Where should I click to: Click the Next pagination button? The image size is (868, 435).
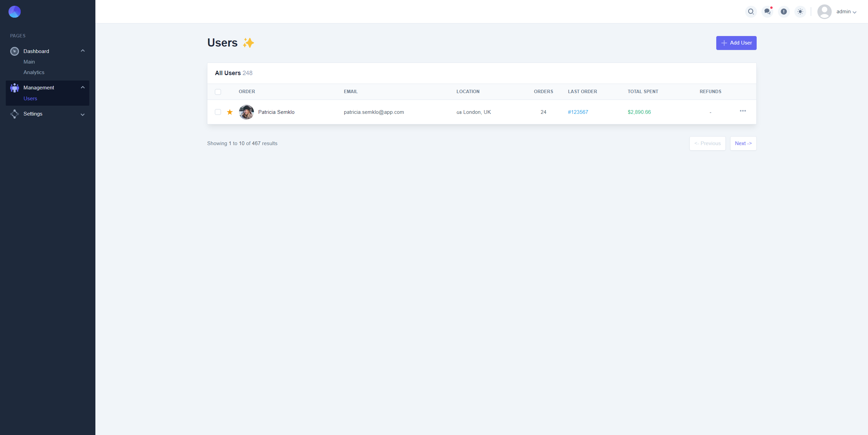coord(743,143)
